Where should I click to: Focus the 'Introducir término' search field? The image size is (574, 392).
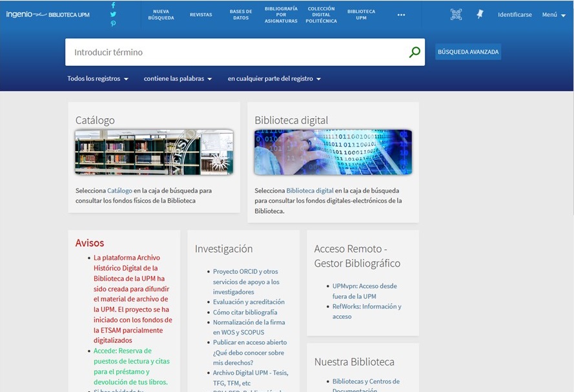click(x=236, y=52)
